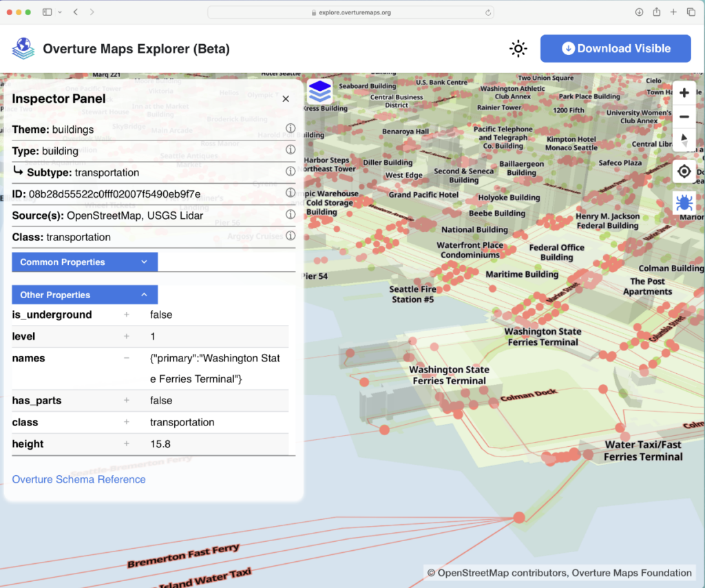
Task: Open a new browser tab
Action: pyautogui.click(x=672, y=12)
